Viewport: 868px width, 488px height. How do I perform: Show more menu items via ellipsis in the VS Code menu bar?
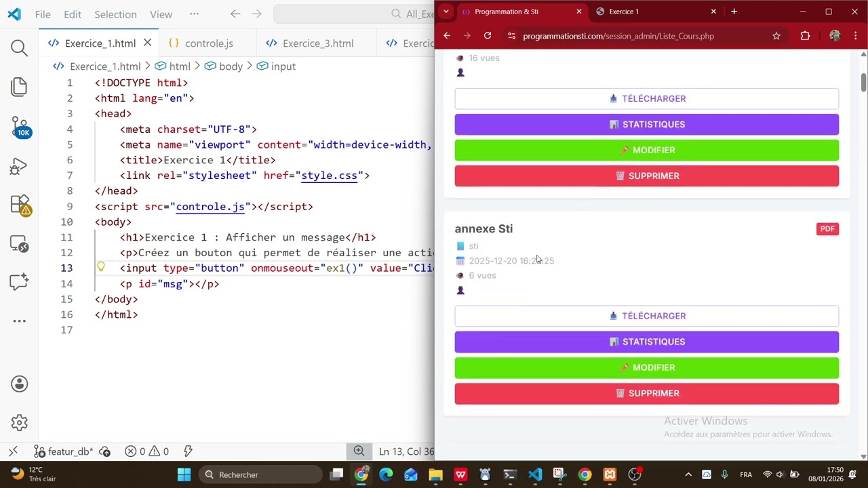pos(195,14)
